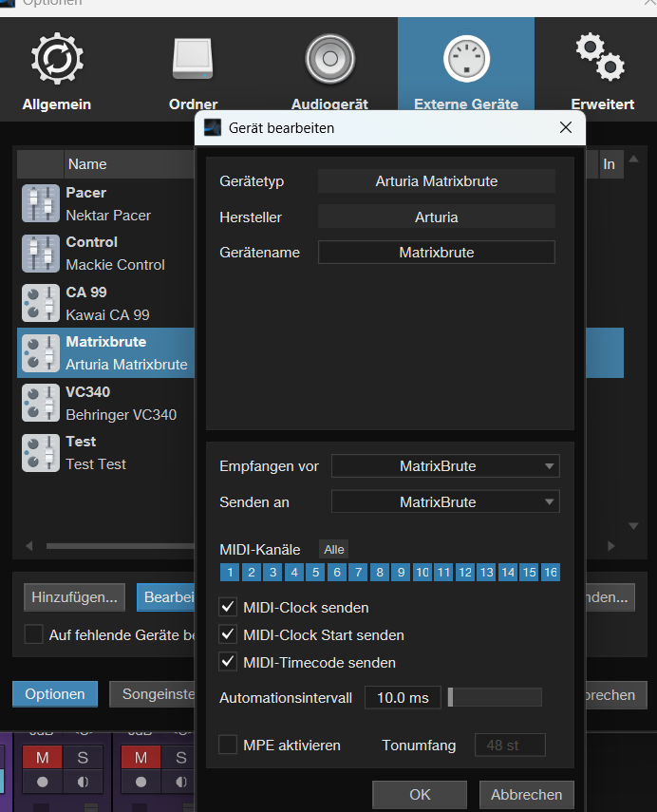Select the Optionen tab at bottom
The width and height of the screenshot is (657, 812).
coord(55,694)
